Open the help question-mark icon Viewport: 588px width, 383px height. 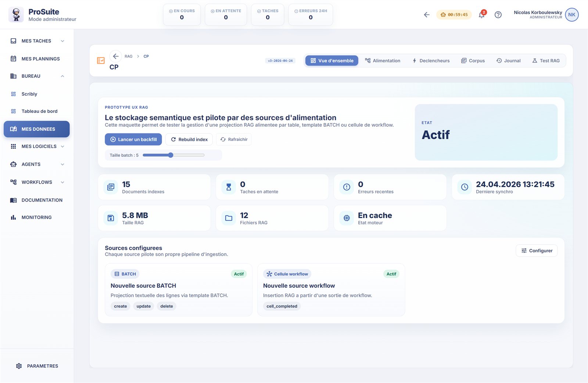pyautogui.click(x=498, y=15)
